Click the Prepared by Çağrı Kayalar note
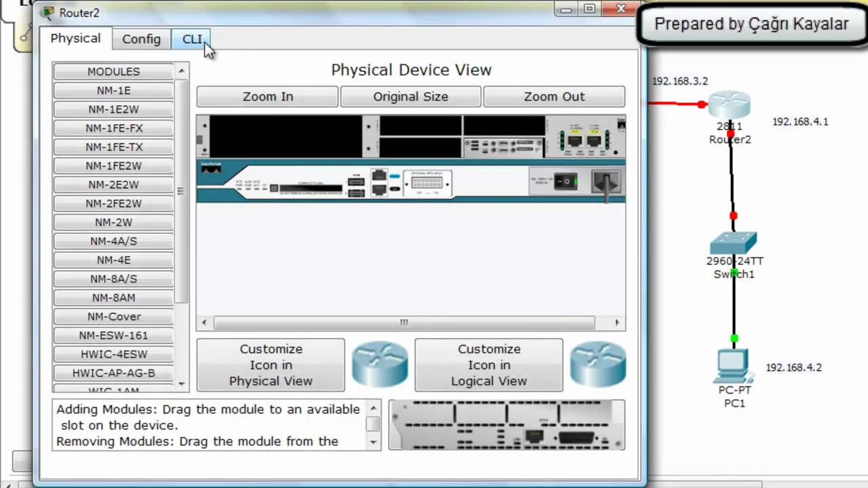 (751, 24)
